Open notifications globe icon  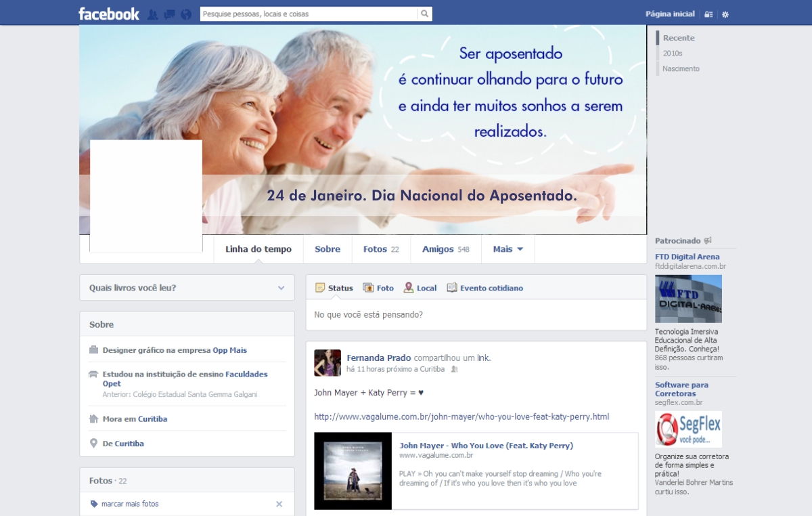pyautogui.click(x=186, y=14)
